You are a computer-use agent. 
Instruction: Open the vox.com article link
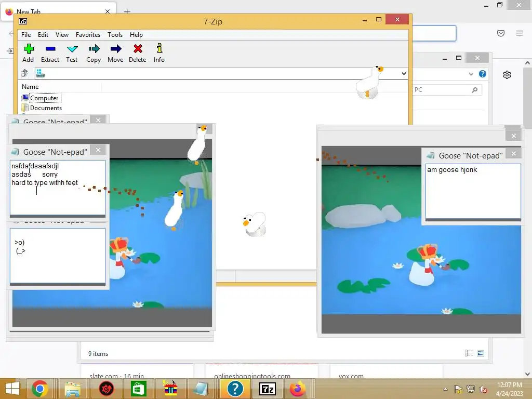(x=351, y=376)
